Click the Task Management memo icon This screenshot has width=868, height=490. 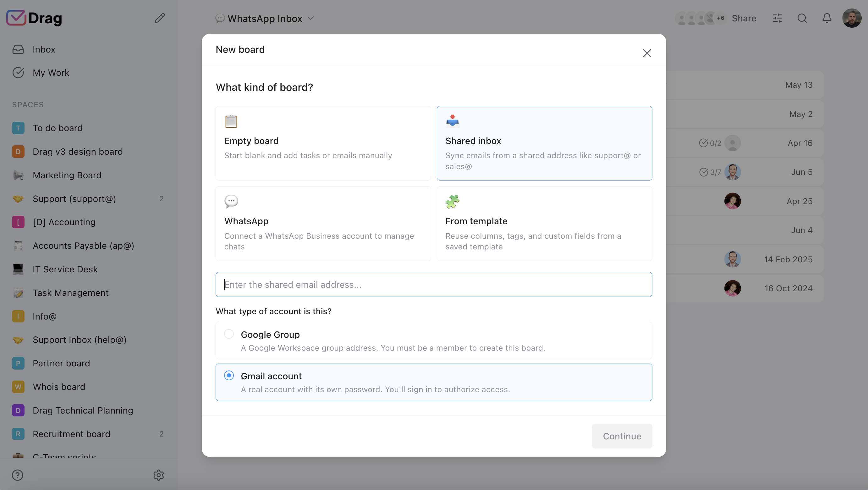pos(18,293)
